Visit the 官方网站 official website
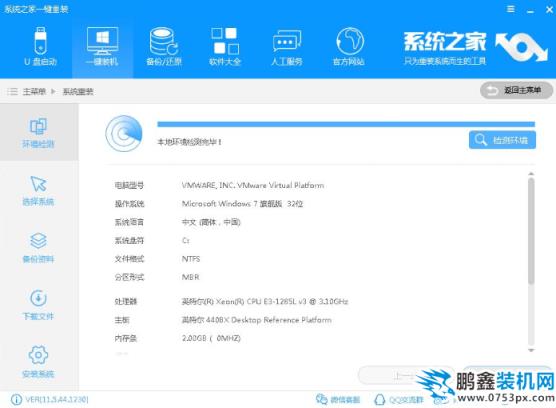556x408 pixels. click(349, 47)
